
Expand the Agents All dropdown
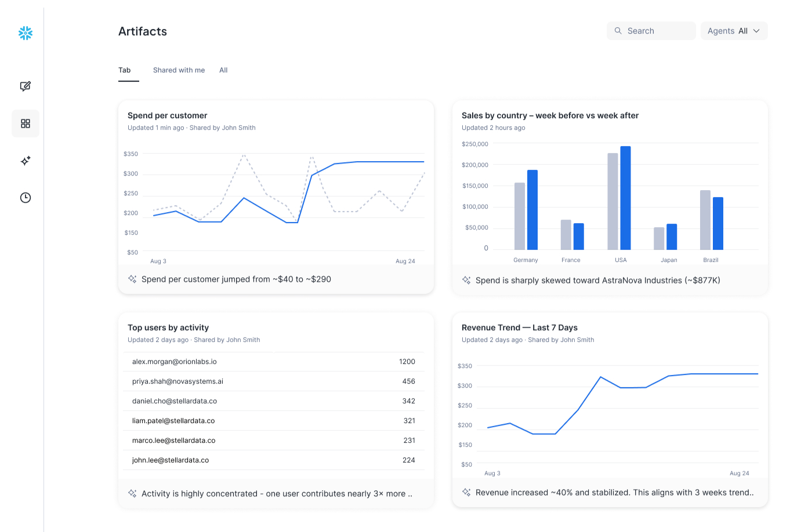point(733,31)
